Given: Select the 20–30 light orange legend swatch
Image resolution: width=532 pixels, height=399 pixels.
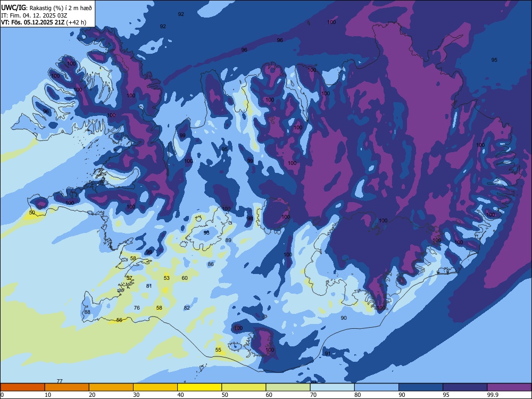Looking at the screenshot, I should tap(111, 387).
